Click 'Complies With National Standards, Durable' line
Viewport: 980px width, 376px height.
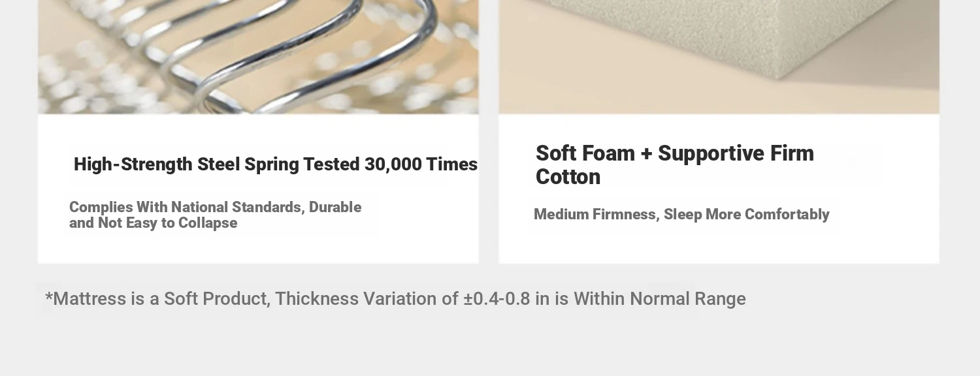[x=215, y=207]
